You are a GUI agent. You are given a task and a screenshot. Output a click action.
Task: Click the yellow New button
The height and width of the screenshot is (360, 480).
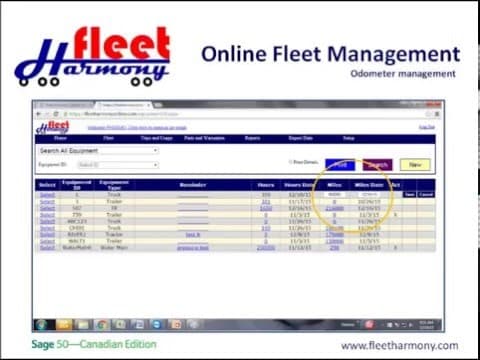(x=415, y=165)
